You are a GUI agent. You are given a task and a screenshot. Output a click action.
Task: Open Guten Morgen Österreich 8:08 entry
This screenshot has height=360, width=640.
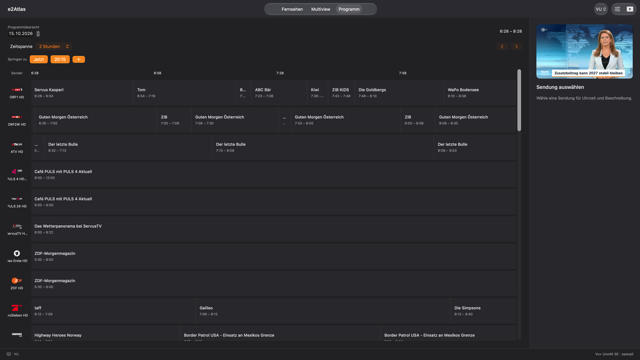[476, 120]
